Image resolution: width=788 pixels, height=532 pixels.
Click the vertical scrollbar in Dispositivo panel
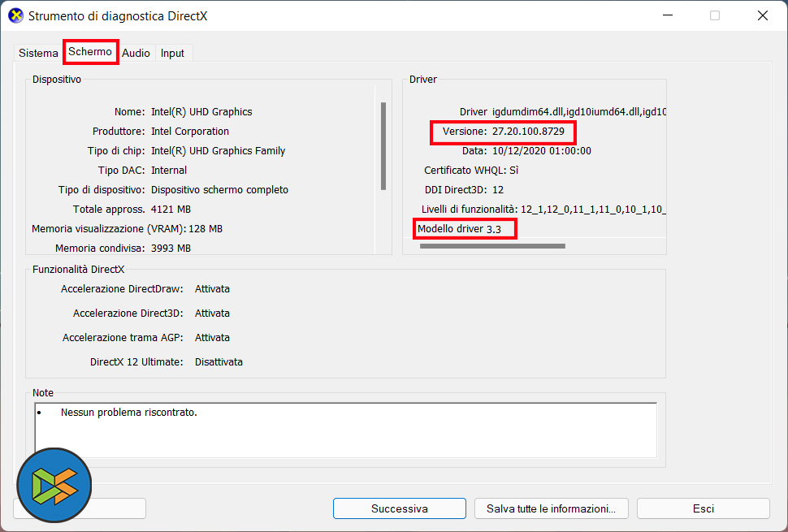coord(383,146)
